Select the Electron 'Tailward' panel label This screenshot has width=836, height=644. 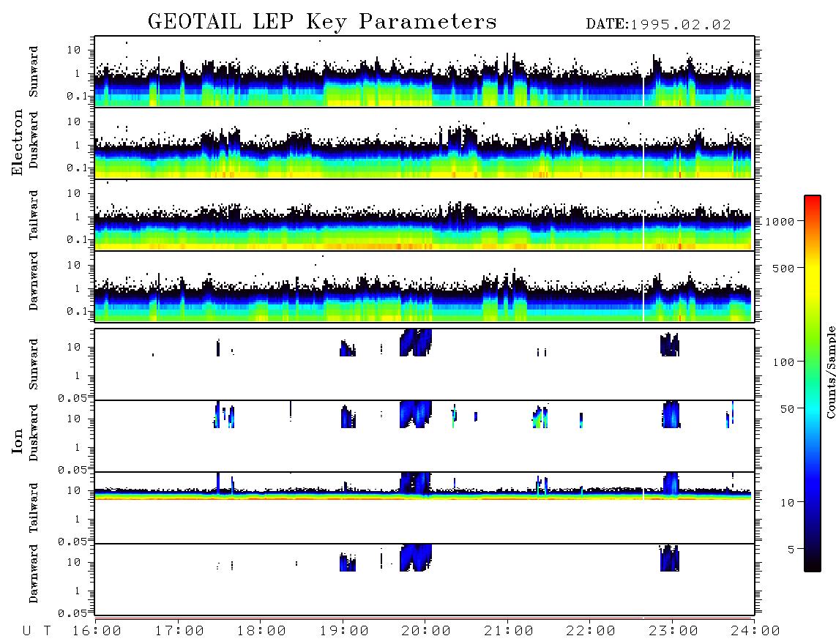[34, 215]
